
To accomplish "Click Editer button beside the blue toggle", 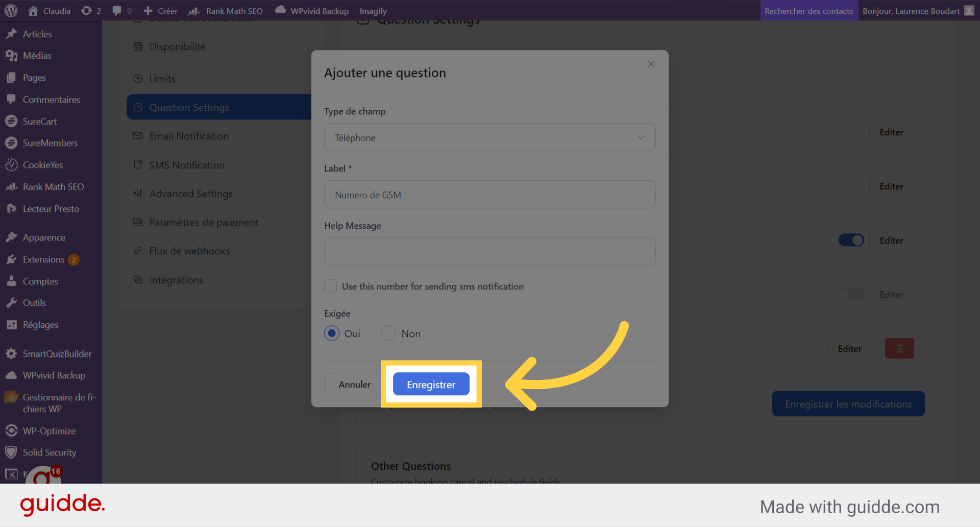I will (x=891, y=240).
